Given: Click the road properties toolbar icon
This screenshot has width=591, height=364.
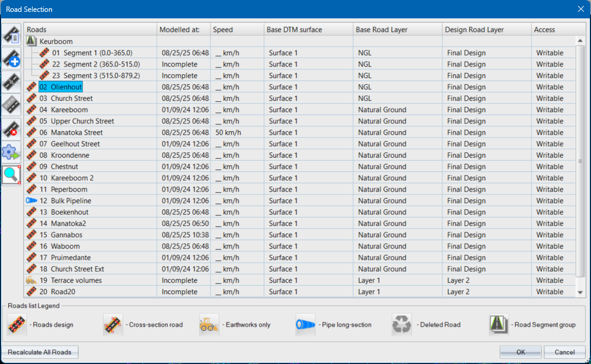Looking at the screenshot, I should tap(11, 35).
